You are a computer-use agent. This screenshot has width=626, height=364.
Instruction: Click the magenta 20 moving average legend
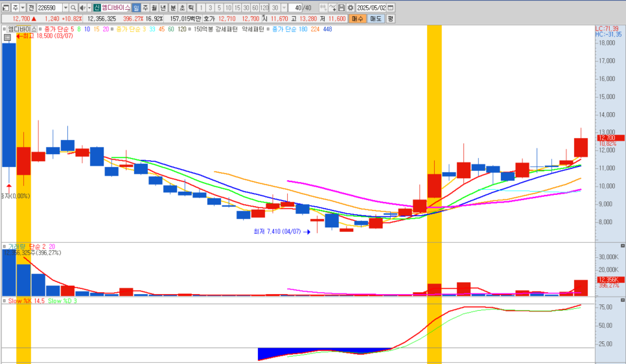tap(106, 29)
